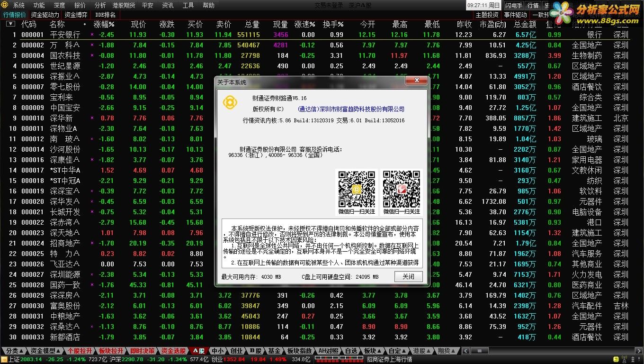
Task: Open the 平安 menu
Action: tap(148, 5)
